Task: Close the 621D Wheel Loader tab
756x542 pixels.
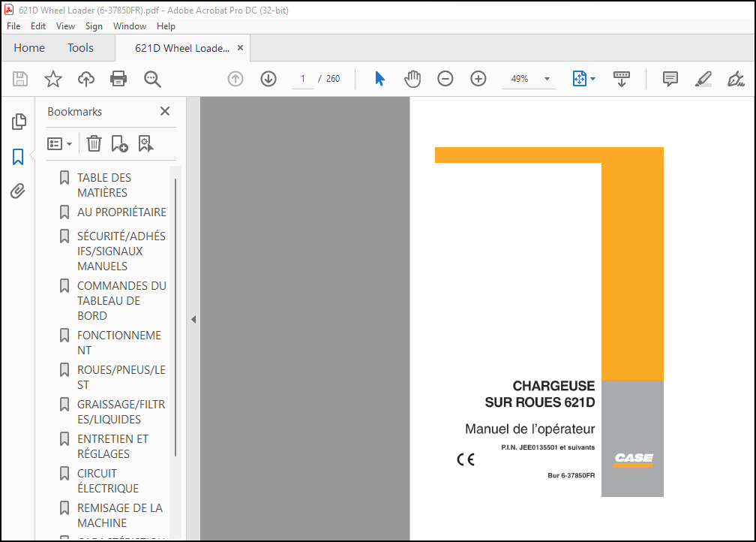Action: click(240, 48)
